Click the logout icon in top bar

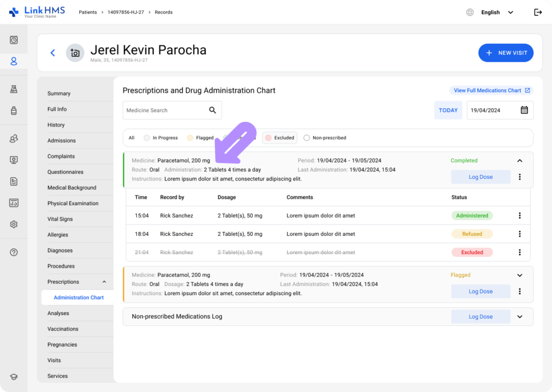[537, 12]
